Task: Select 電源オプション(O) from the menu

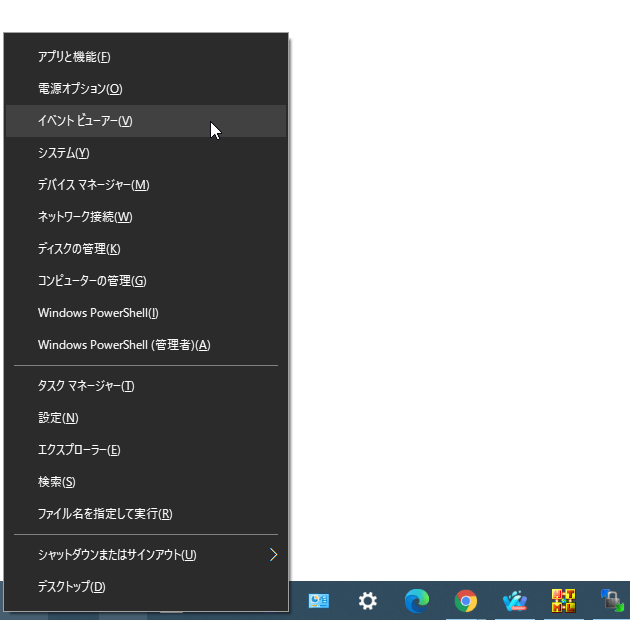Action: click(x=146, y=89)
